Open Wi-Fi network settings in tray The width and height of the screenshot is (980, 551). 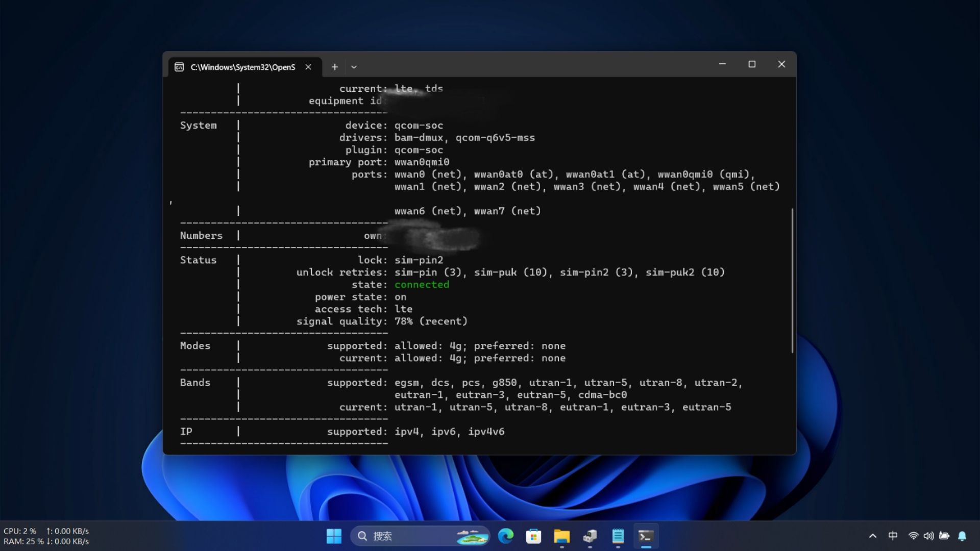(x=913, y=536)
